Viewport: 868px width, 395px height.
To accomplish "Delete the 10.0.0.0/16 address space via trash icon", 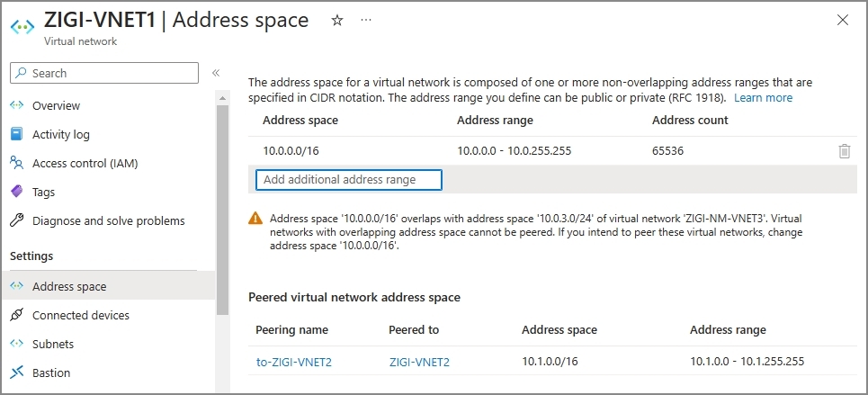I will point(845,150).
